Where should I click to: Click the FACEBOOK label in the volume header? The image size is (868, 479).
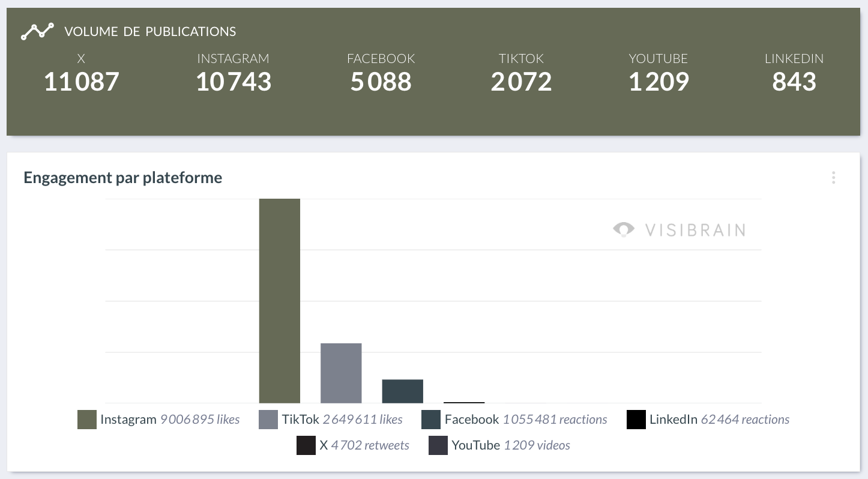[x=381, y=59]
